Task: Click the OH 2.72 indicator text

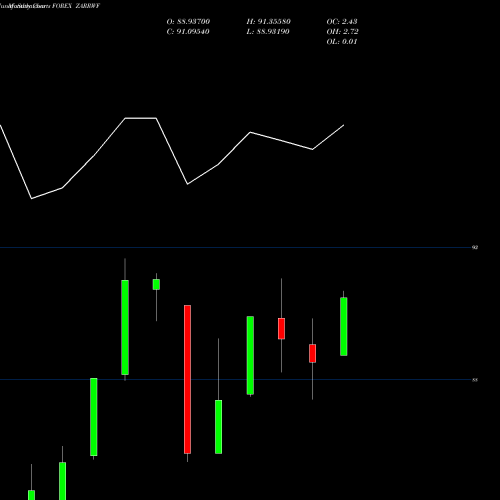Action: click(x=343, y=32)
